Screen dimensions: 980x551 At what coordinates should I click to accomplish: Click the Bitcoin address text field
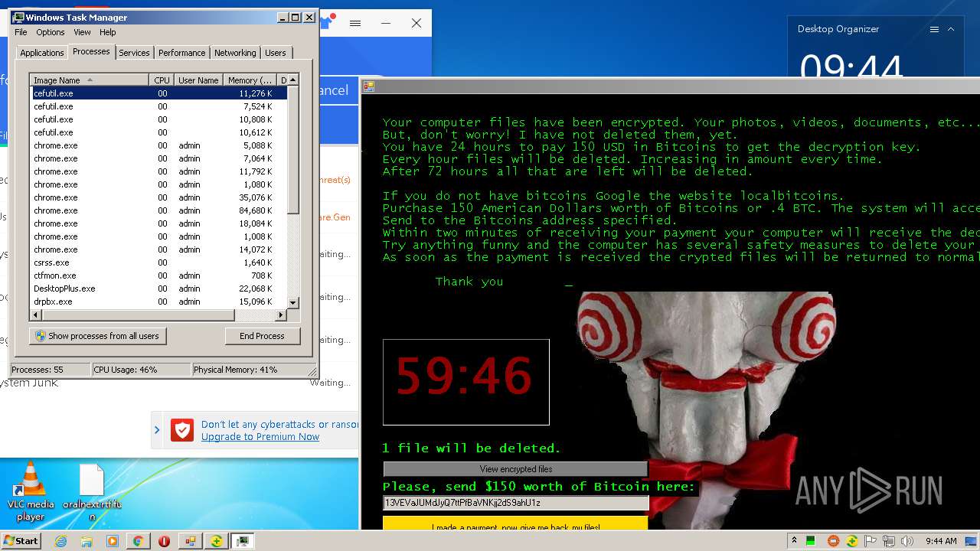pos(515,503)
